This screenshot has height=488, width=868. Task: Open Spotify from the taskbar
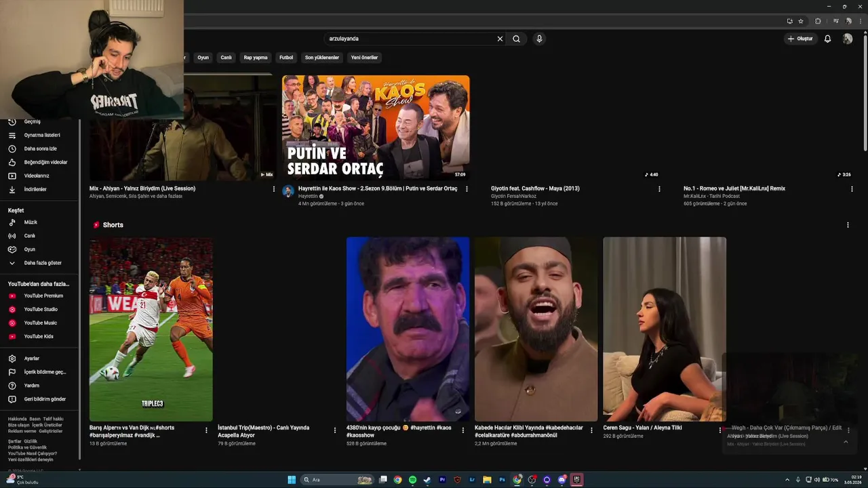click(x=412, y=480)
